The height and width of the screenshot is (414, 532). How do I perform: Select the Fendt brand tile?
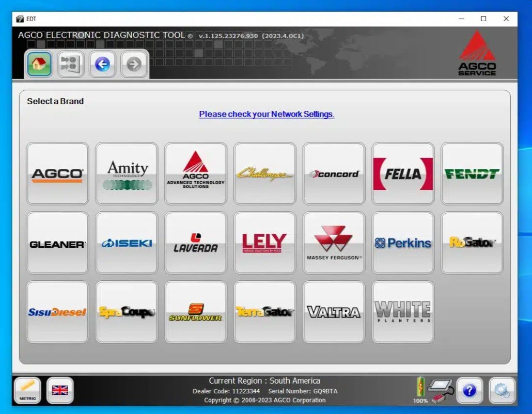[x=472, y=173]
